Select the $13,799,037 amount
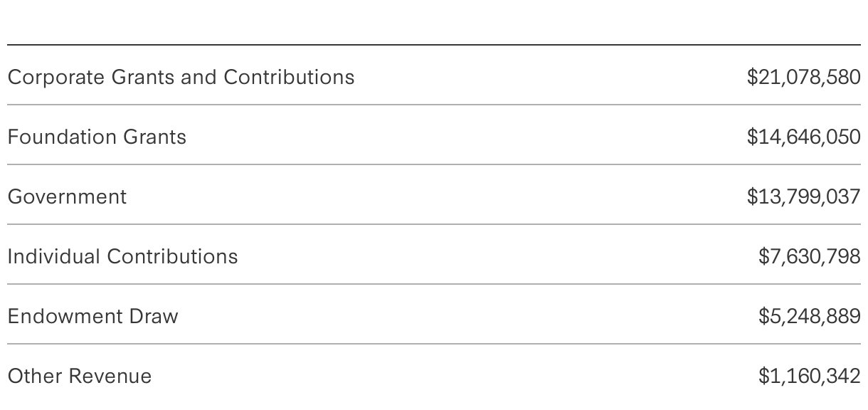The height and width of the screenshot is (410, 868). pos(803,196)
